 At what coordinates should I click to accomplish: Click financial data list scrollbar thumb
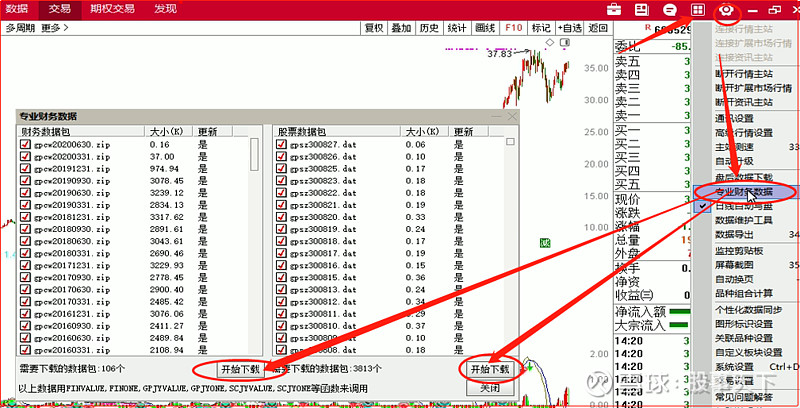coord(254,155)
